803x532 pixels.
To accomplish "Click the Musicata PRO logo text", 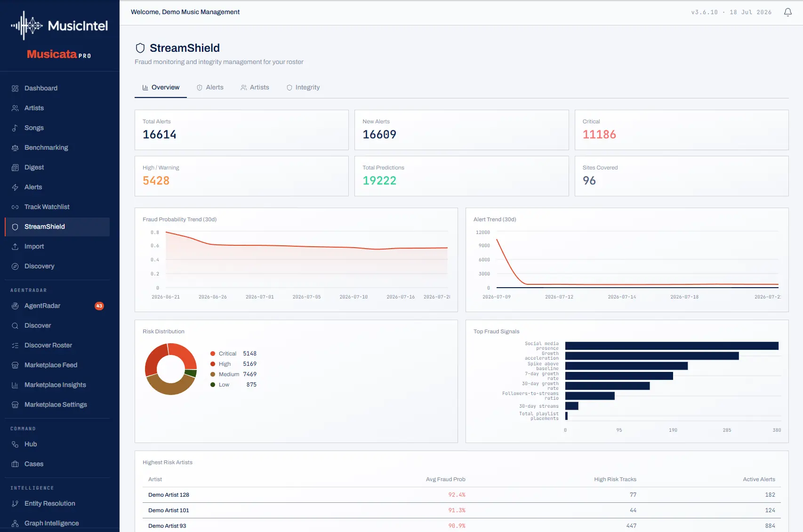I will click(59, 54).
